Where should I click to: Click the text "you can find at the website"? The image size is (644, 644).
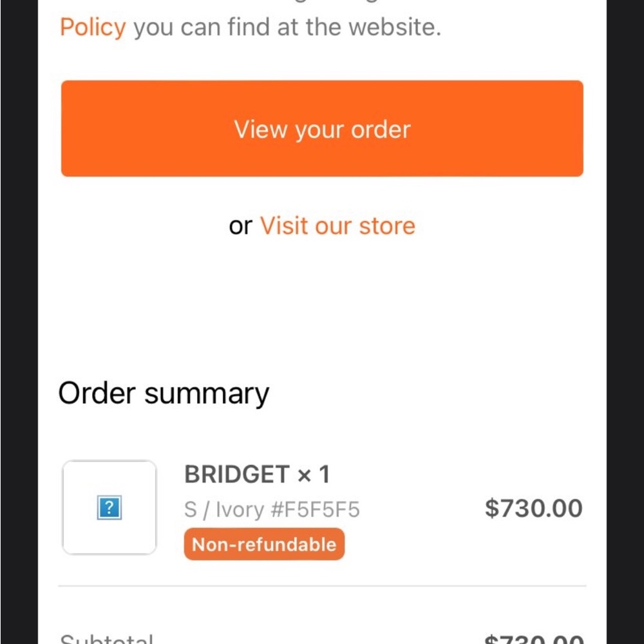287,27
